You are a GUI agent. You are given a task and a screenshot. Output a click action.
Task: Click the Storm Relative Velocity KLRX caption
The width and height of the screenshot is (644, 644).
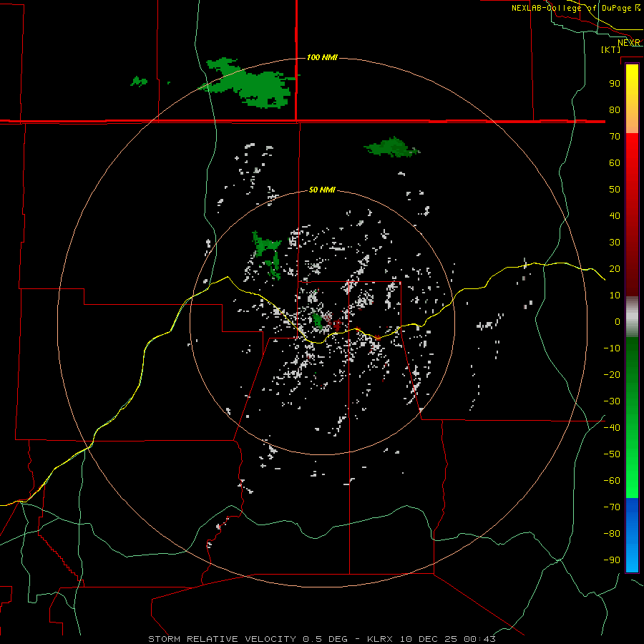coord(321,639)
